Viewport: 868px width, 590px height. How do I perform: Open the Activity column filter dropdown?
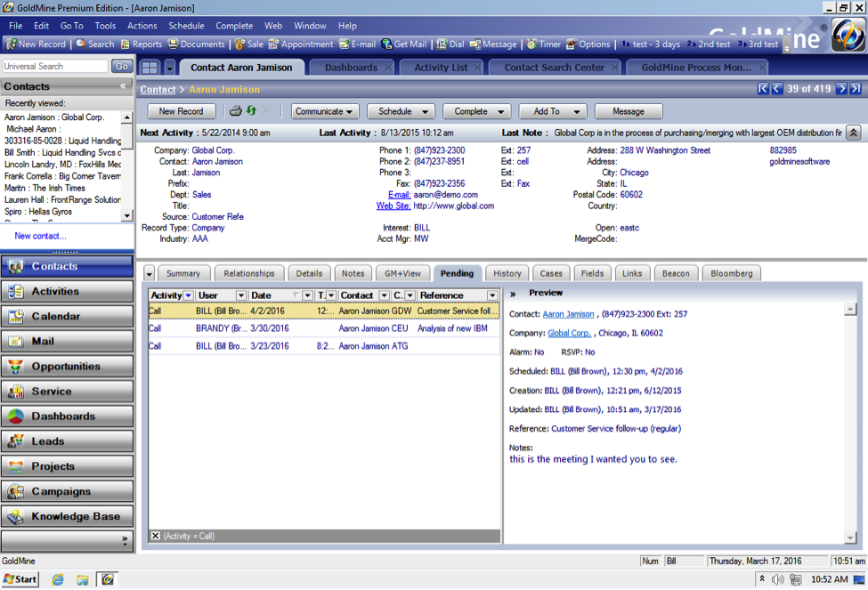coord(188,295)
